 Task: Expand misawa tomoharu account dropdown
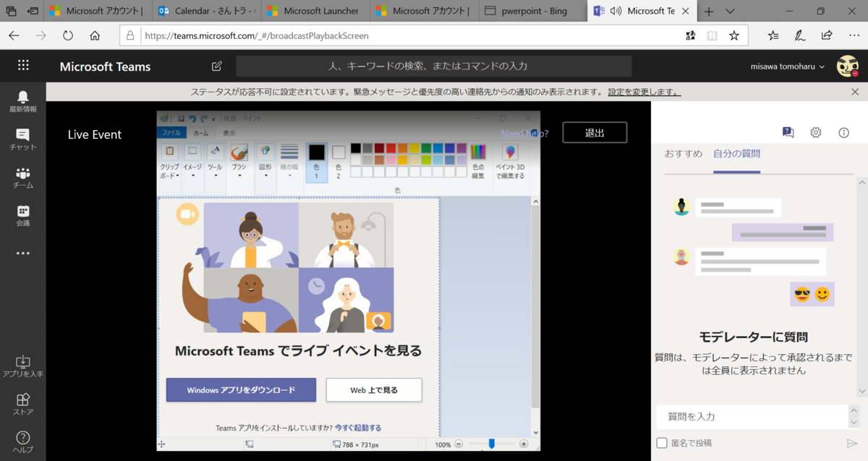[x=821, y=66]
